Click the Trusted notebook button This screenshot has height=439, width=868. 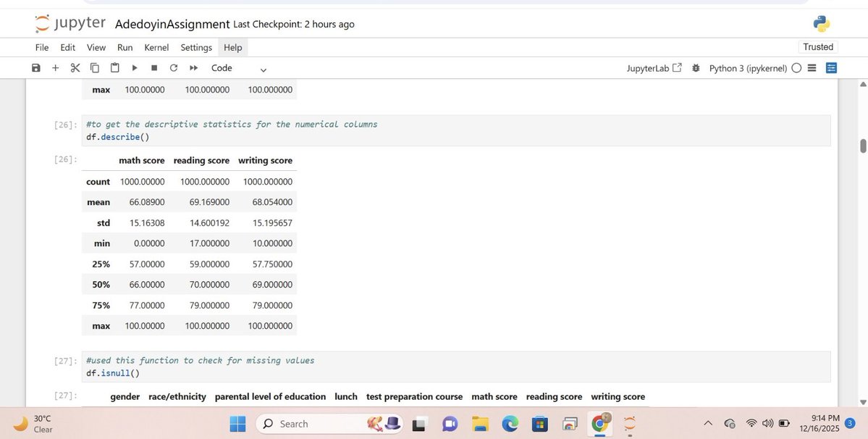click(818, 47)
